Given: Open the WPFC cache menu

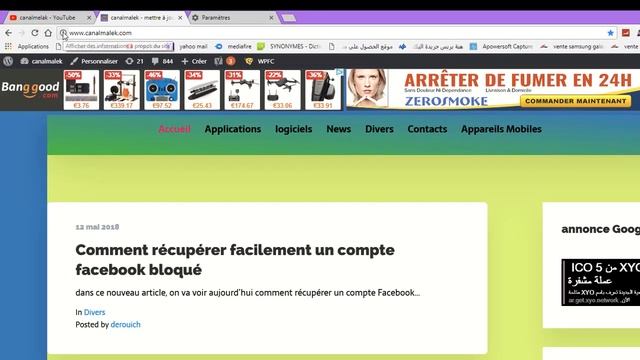Looking at the screenshot, I should [x=260, y=61].
